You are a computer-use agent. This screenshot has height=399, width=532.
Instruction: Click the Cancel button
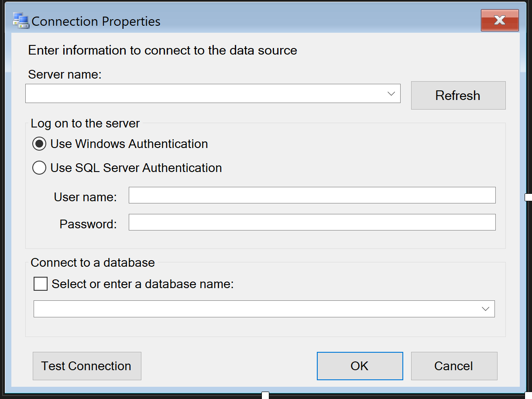(454, 366)
